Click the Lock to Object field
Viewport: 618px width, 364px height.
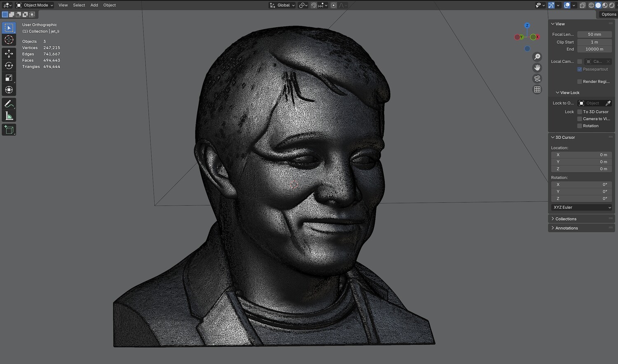tap(595, 103)
